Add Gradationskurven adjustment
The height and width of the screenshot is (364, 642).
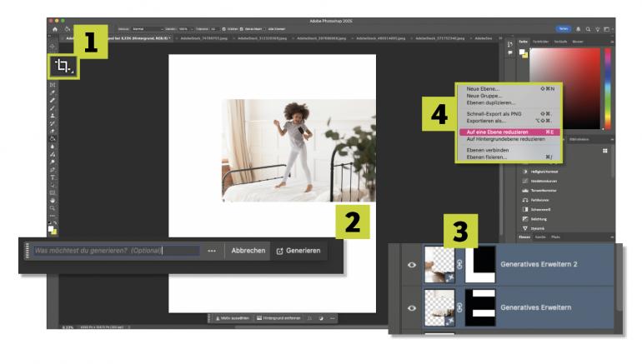(539, 182)
